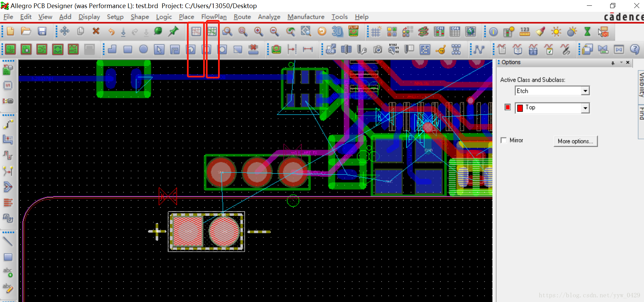Open the Manufacture menu
Viewport: 644px width, 302px height.
[306, 17]
